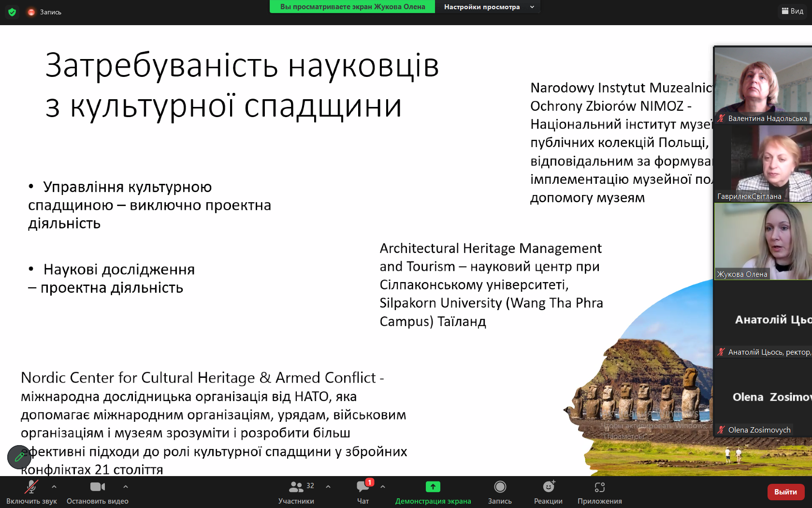Open the Реакции emoji icon
This screenshot has height=508, width=812.
click(547, 487)
